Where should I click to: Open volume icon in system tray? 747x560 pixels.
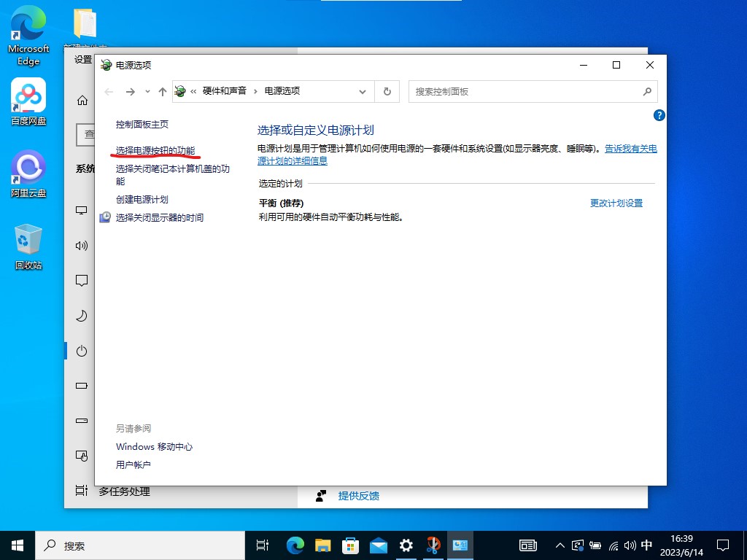[x=630, y=545]
